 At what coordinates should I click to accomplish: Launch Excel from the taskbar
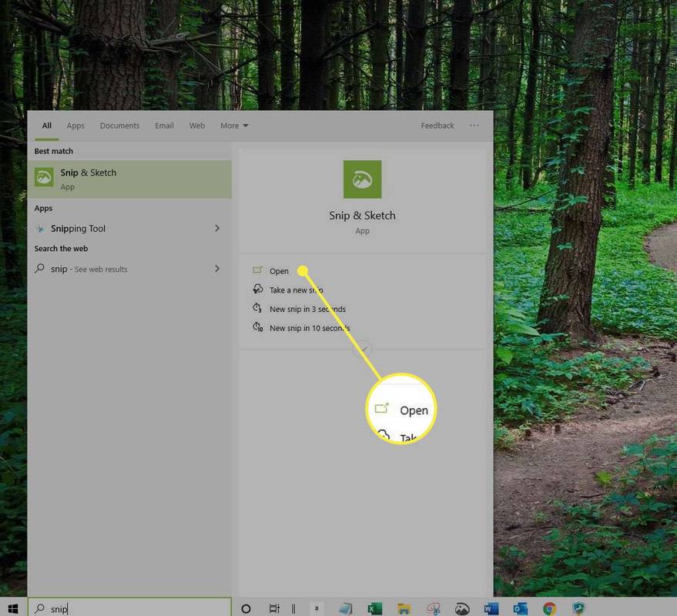[374, 608]
